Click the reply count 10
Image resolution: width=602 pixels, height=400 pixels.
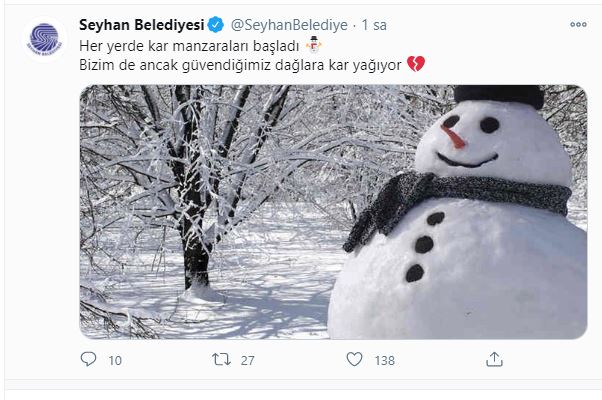point(115,360)
